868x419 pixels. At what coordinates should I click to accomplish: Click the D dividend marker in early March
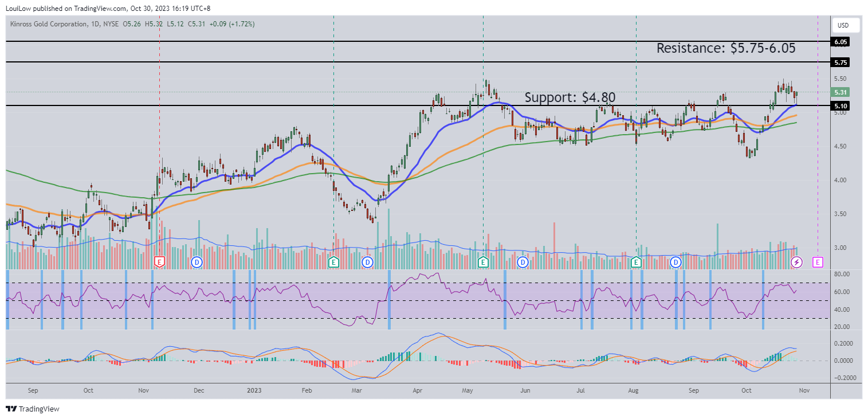(x=367, y=262)
